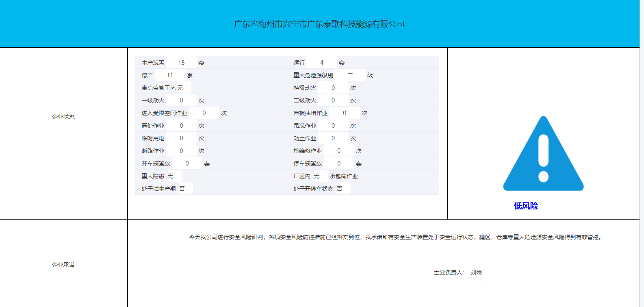Image resolution: width=644 pixels, height=307 pixels.
Task: Click the 断路作业 count field
Action: coord(181,151)
